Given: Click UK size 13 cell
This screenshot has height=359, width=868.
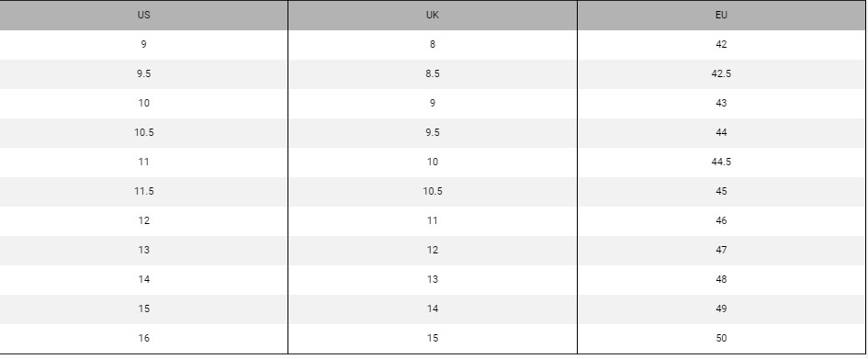Looking at the screenshot, I should tap(433, 279).
